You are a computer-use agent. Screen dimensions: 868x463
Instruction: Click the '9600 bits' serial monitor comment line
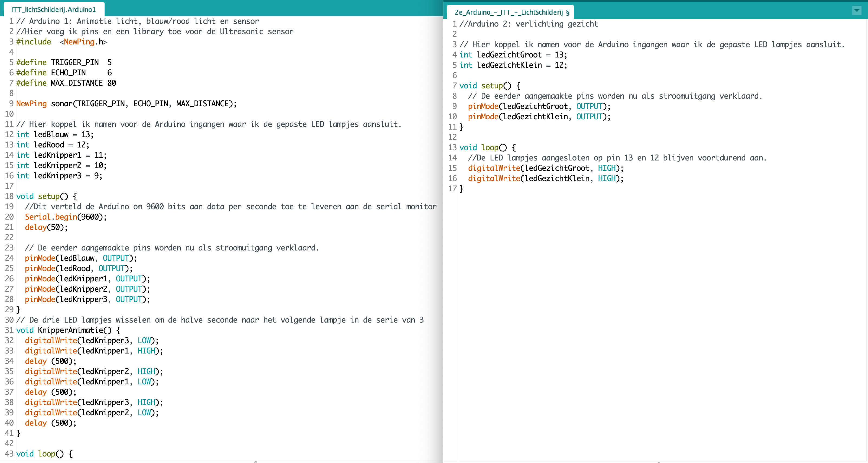231,207
